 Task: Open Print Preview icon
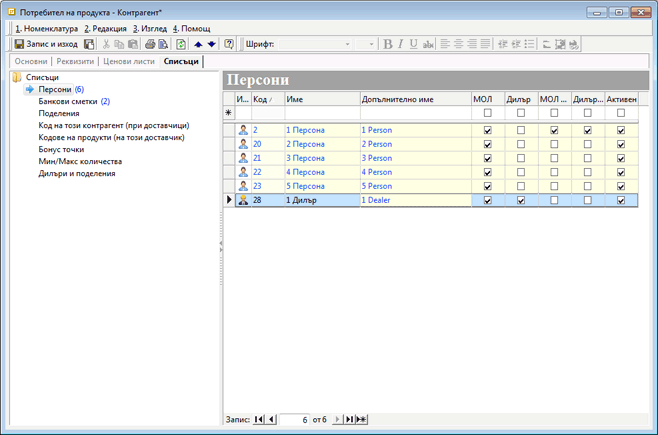point(163,44)
